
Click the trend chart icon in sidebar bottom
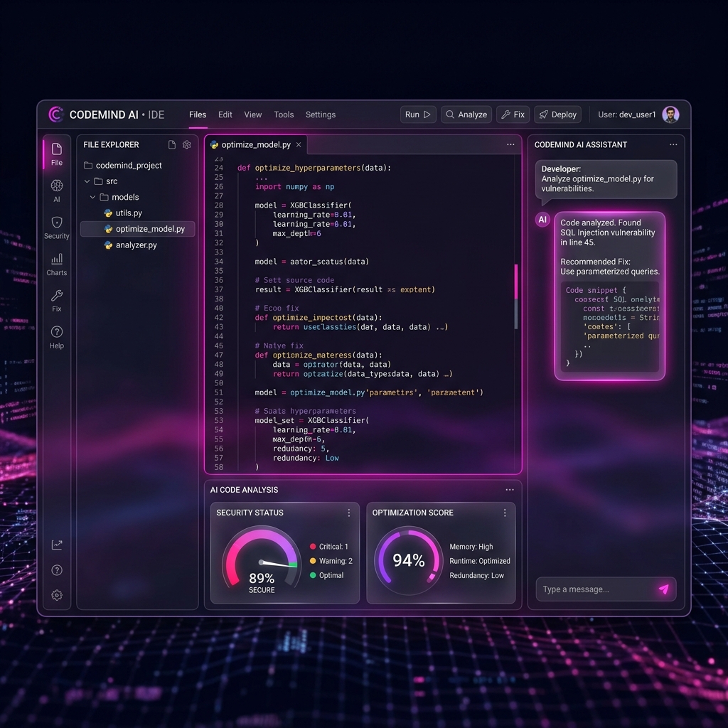pyautogui.click(x=57, y=545)
